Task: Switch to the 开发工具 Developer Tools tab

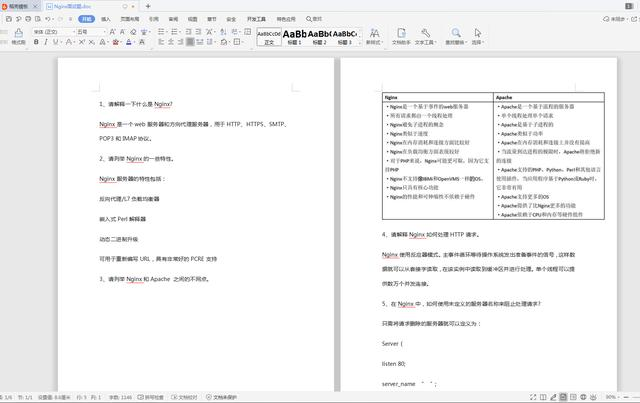Action: [256, 19]
